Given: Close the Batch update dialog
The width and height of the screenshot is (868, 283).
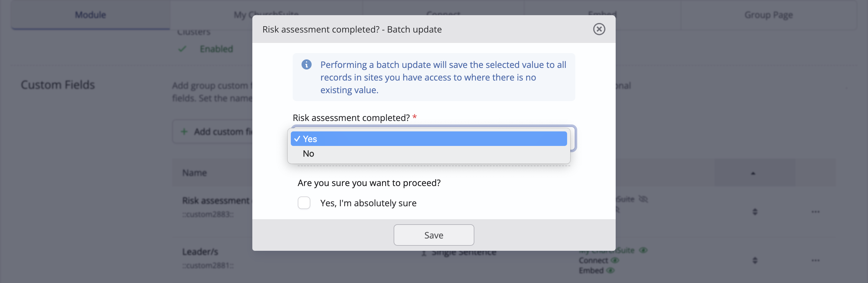Looking at the screenshot, I should 599,29.
